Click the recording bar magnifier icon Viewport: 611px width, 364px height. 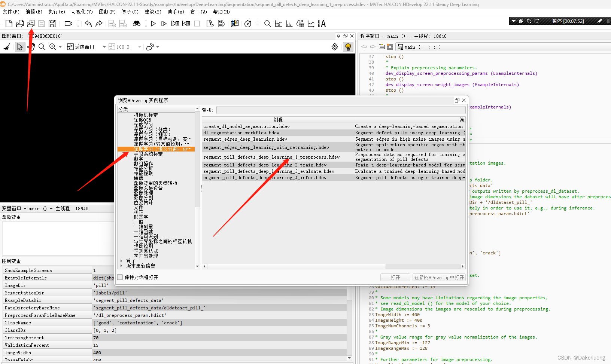coord(529,21)
